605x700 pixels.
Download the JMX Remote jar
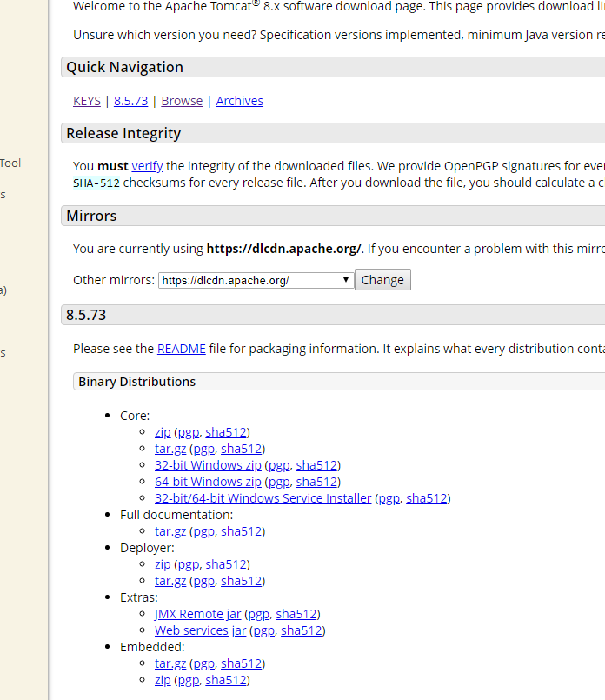coord(197,614)
